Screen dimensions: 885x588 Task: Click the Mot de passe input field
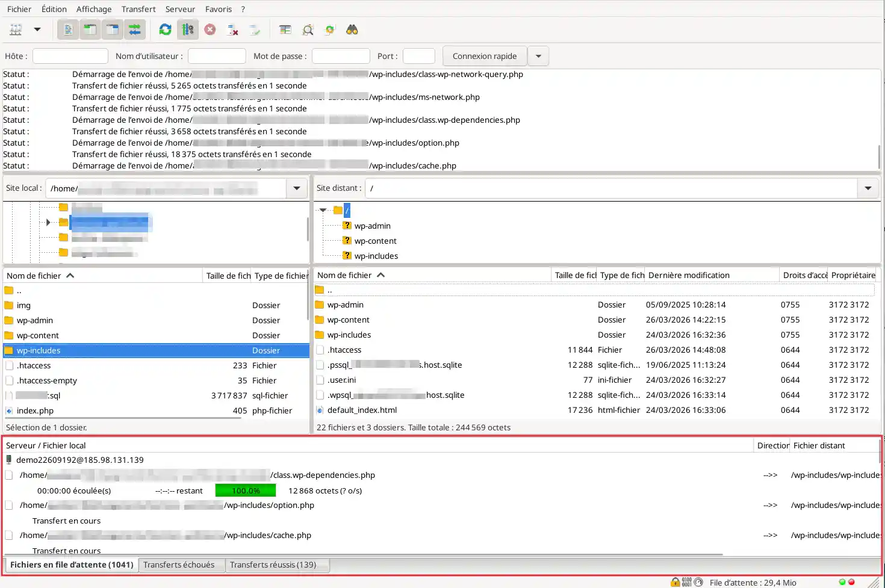[341, 55]
